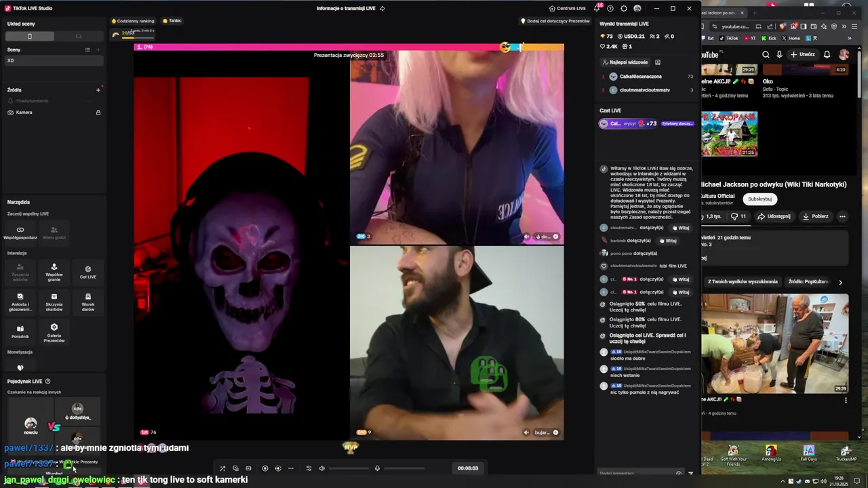Viewport: 868px width, 488px height.
Task: Select viewer CalkaNieoznaczona
Action: [x=648, y=77]
